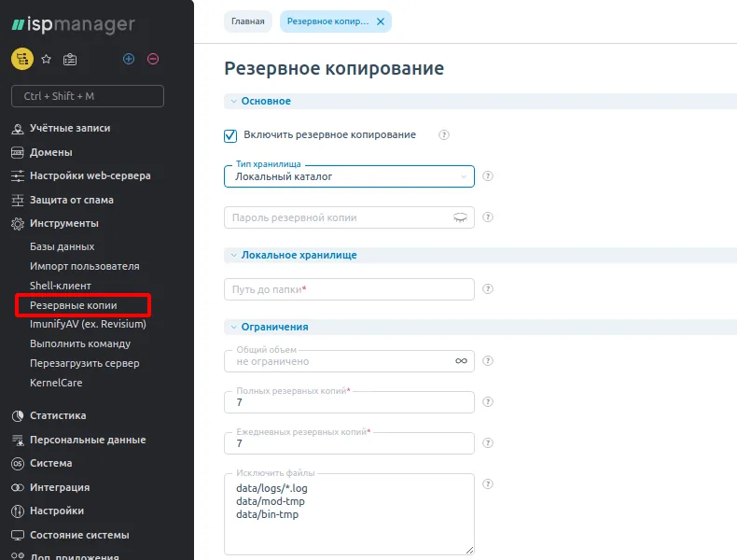The width and height of the screenshot is (737, 560).
Task: Click Персональные данные icon
Action: 18,441
